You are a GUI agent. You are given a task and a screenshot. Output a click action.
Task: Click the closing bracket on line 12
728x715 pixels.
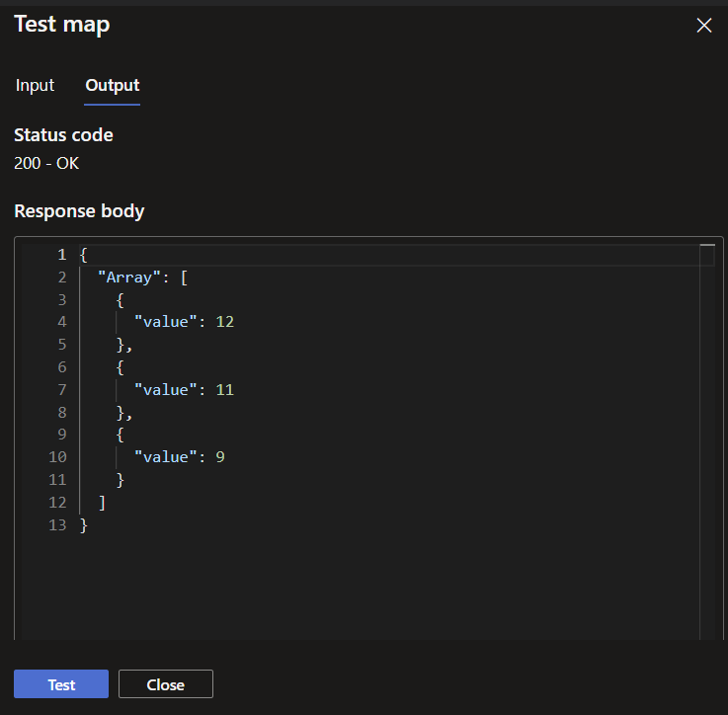click(102, 503)
